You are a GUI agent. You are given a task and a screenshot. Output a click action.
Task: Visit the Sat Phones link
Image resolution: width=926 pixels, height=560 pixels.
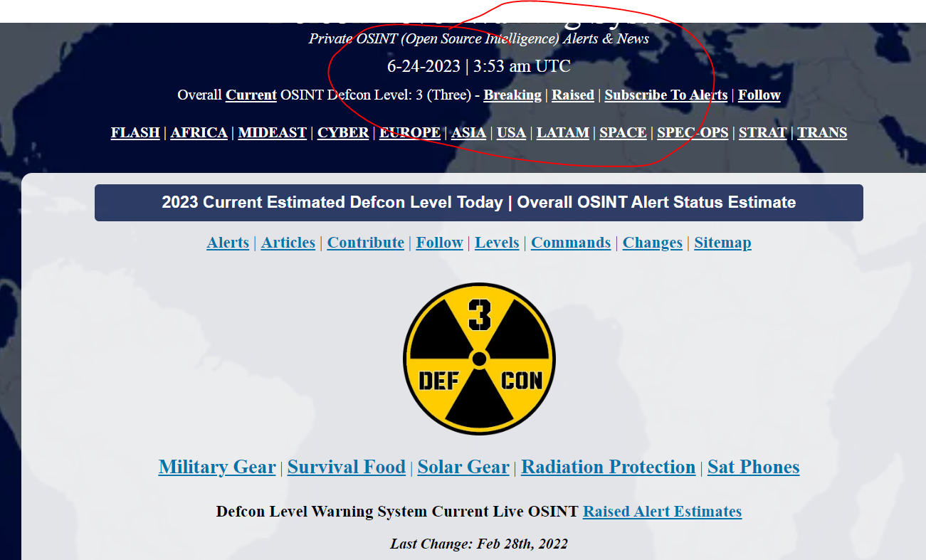pyautogui.click(x=754, y=467)
